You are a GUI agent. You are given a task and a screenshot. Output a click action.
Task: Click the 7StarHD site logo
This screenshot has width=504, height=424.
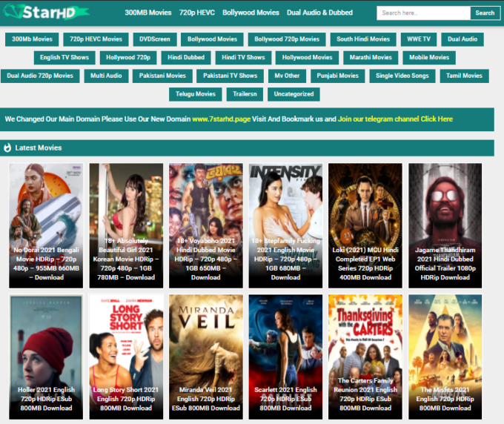(x=46, y=12)
